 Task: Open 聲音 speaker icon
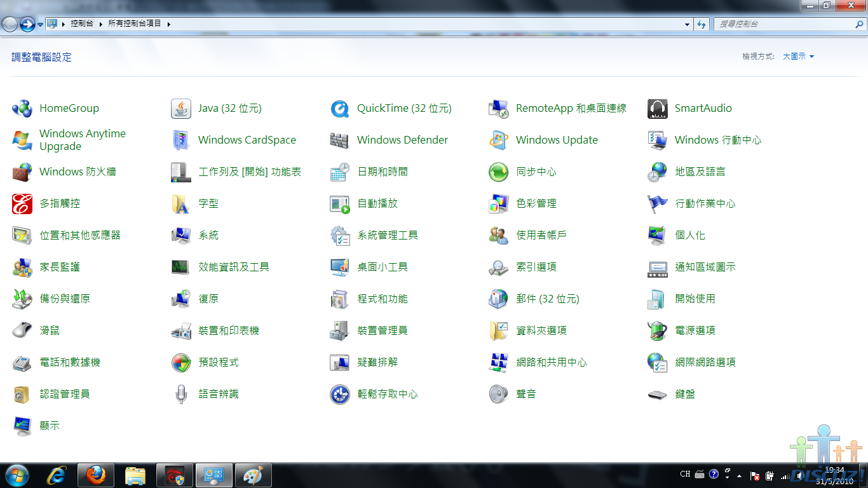(499, 395)
